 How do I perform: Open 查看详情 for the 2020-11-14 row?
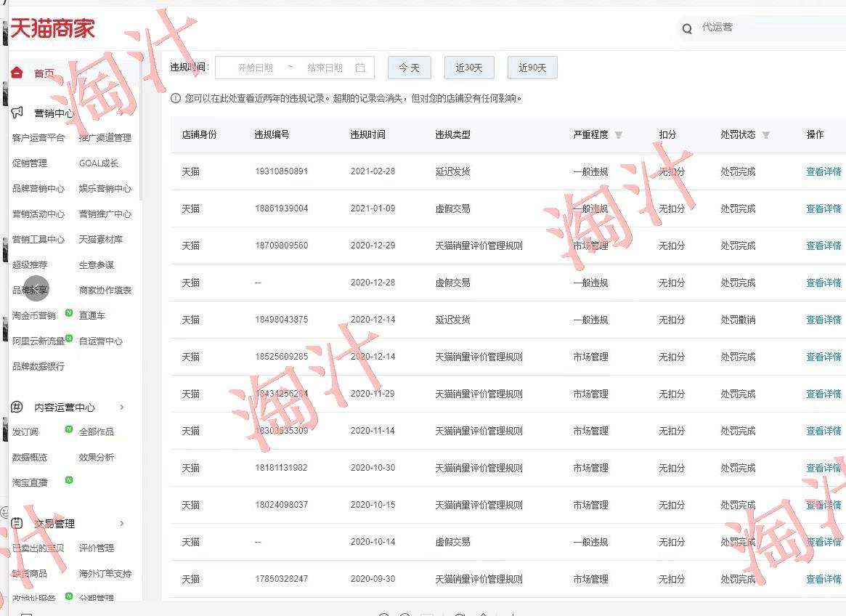click(823, 431)
